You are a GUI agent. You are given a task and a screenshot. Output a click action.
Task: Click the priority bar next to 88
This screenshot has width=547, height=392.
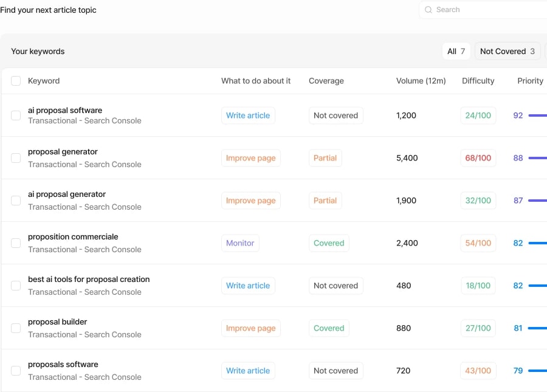[x=538, y=158]
